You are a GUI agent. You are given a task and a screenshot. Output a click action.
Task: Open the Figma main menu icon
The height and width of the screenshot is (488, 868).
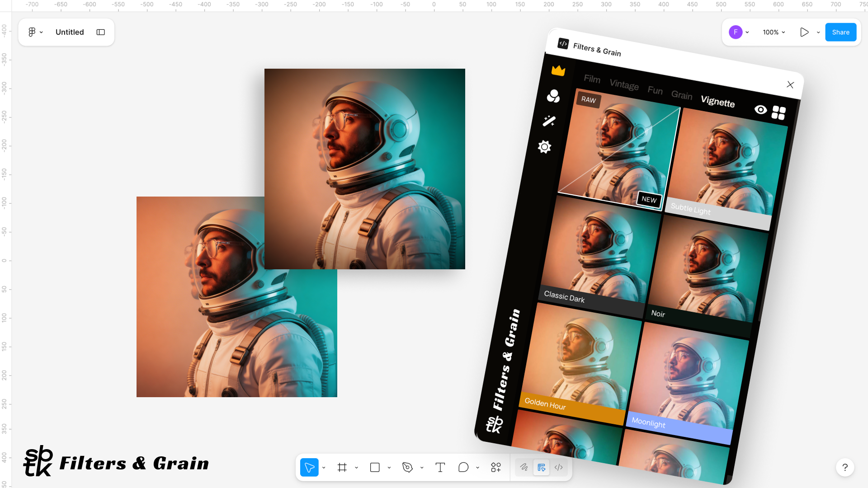(32, 32)
